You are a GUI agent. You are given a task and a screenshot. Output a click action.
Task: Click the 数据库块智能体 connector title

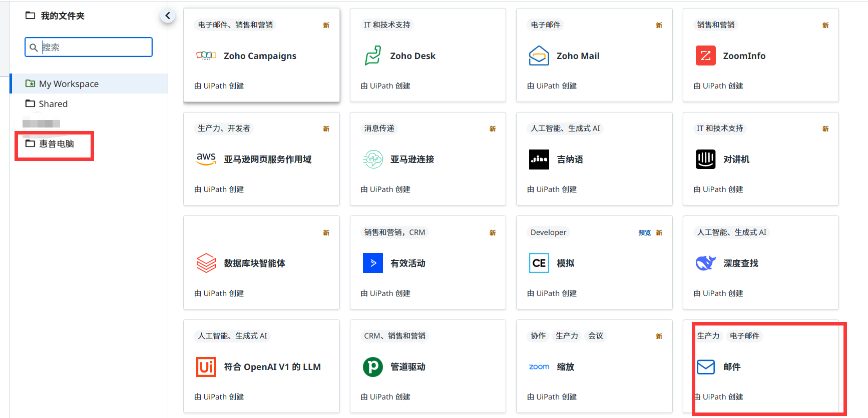(x=255, y=263)
